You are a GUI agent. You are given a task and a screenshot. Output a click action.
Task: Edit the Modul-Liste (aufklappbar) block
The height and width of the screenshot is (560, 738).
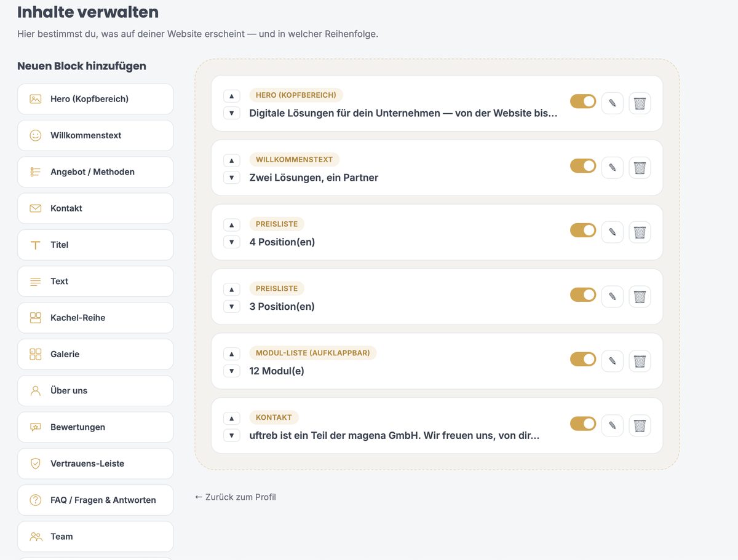point(612,361)
